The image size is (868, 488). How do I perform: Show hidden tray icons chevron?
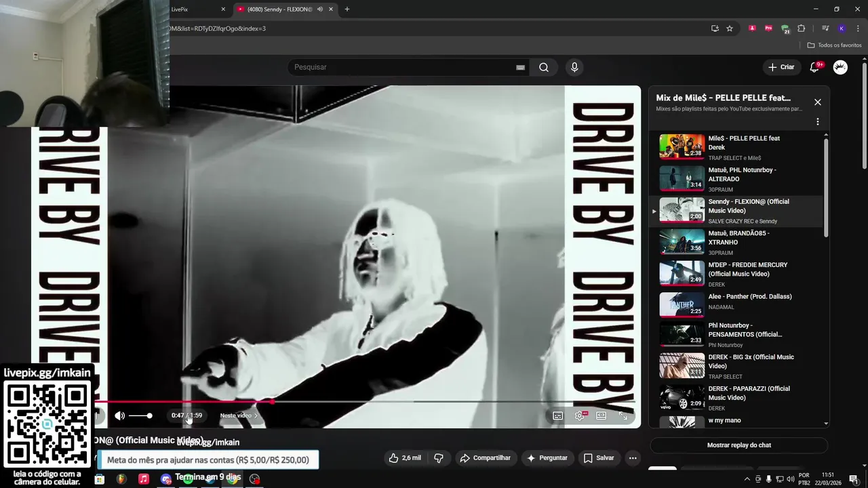[x=747, y=480]
